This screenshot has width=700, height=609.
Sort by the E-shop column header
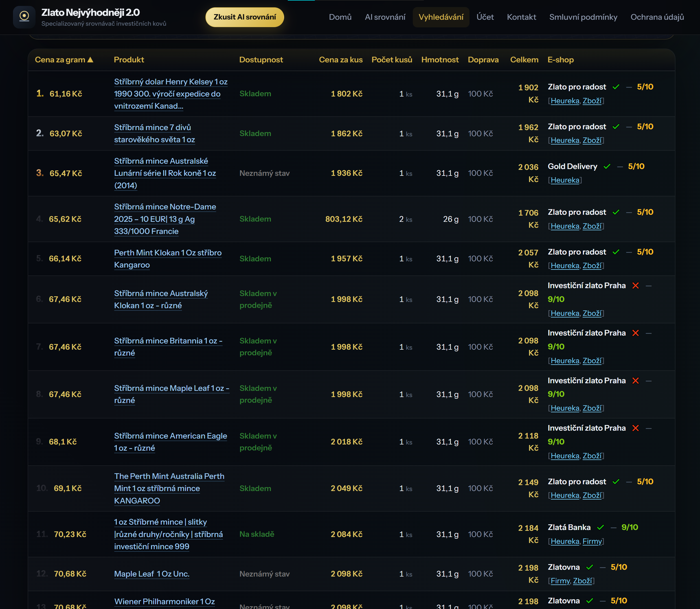561,60
